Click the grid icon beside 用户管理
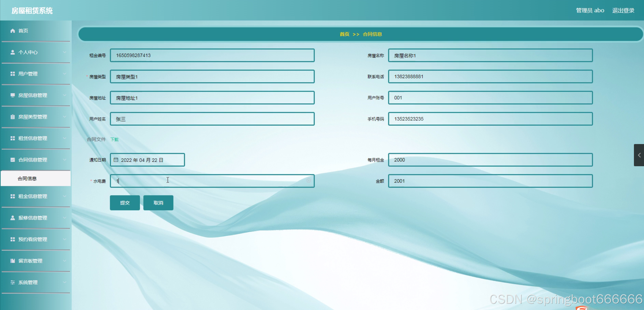Viewport: 644px width, 310px height. tap(13, 74)
